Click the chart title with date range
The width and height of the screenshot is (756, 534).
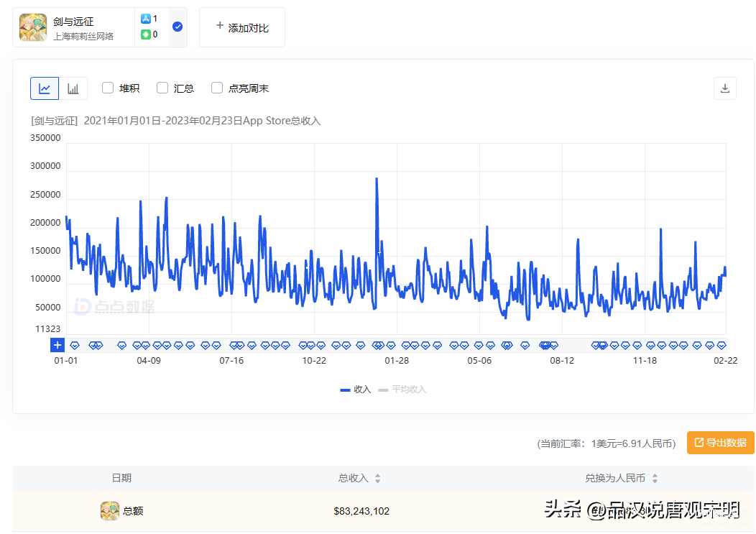(176, 121)
